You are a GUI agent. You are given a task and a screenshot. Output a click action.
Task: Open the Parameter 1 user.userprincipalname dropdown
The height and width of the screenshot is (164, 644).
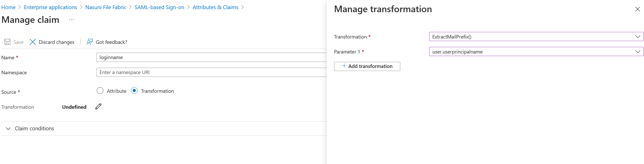click(x=536, y=52)
